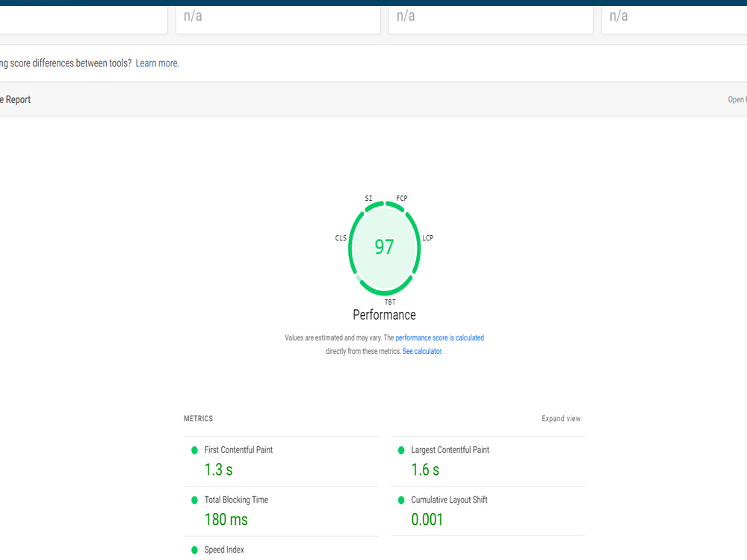
Task: Click the SI gauge label
Action: [x=369, y=198]
